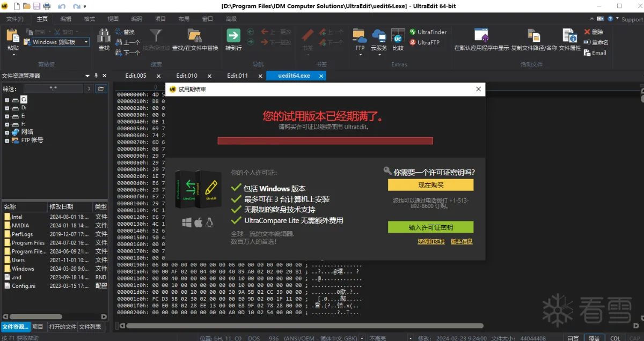
Task: Open the Windows 剪贴板 clipboard dropdown
Action: (x=86, y=42)
